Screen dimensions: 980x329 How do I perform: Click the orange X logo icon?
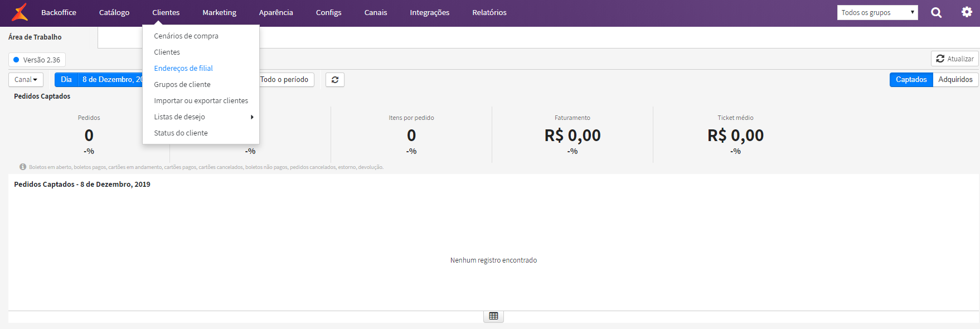tap(20, 12)
